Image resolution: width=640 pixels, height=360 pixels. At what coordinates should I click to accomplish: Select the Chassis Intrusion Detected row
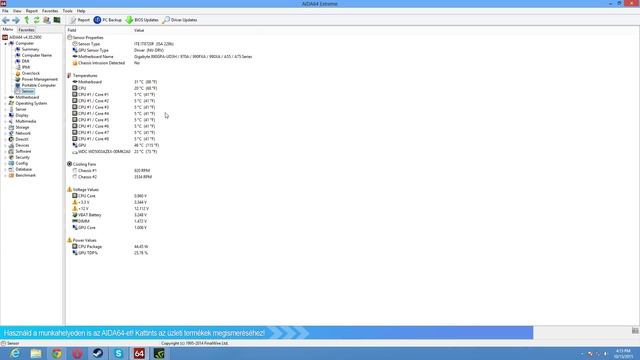pos(106,63)
